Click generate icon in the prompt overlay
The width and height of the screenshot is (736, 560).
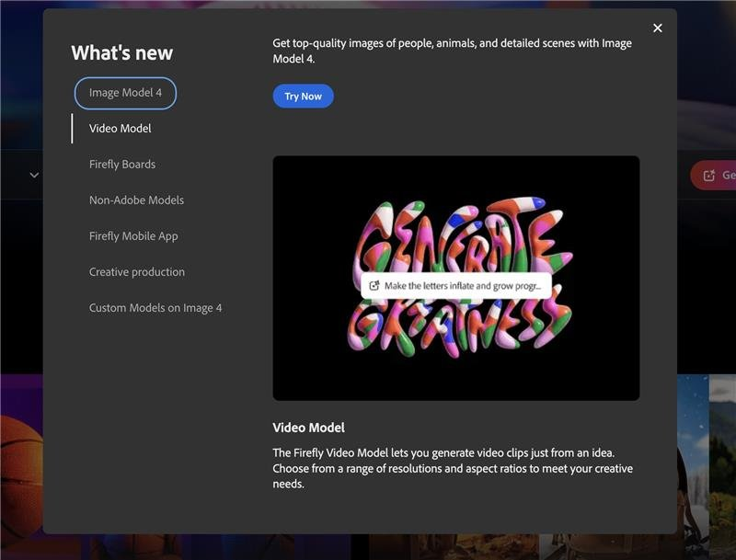tap(374, 286)
